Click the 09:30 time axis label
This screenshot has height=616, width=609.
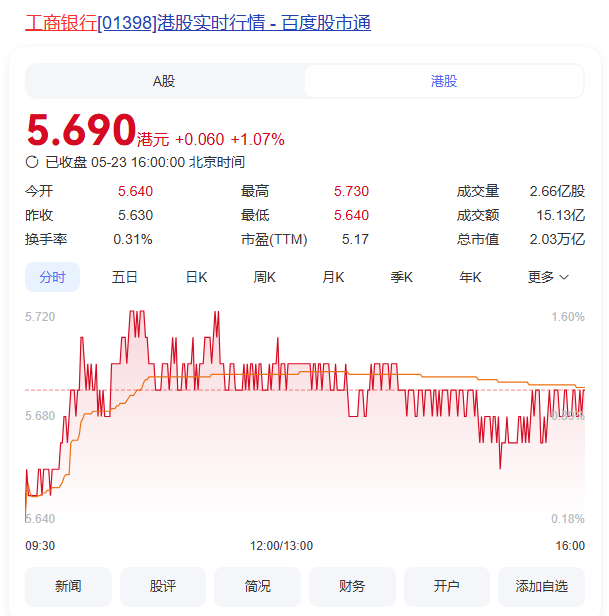[40, 546]
